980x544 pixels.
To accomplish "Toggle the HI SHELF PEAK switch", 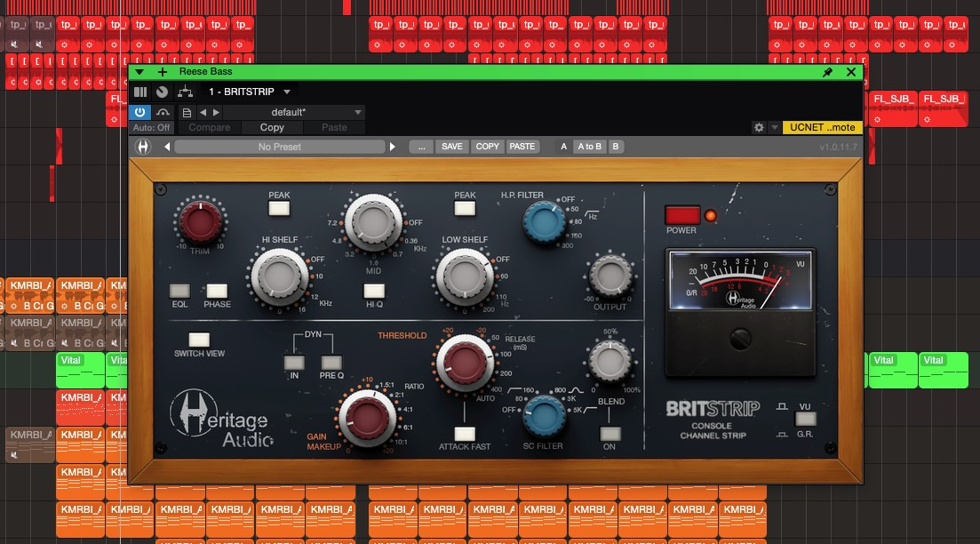I will click(279, 208).
